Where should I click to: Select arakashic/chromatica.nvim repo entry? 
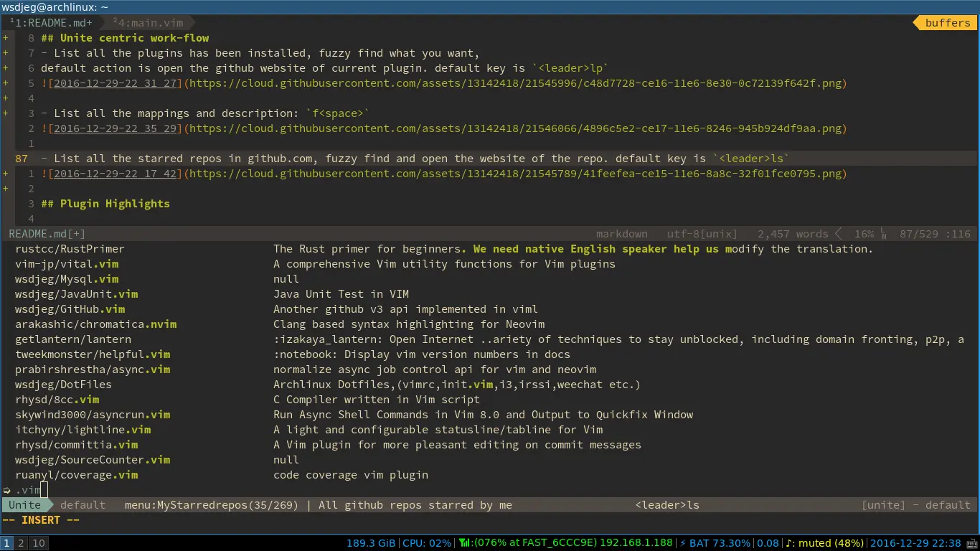tap(95, 324)
